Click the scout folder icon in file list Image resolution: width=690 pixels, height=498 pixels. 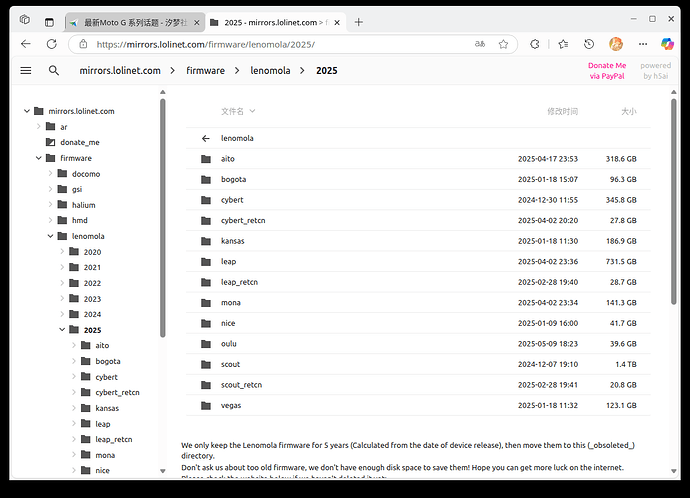pos(206,364)
